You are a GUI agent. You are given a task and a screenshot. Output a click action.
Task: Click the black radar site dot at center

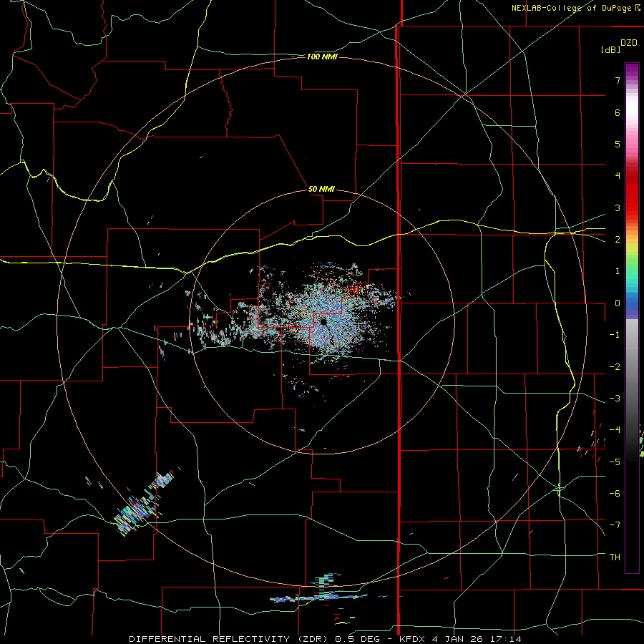[x=323, y=321]
